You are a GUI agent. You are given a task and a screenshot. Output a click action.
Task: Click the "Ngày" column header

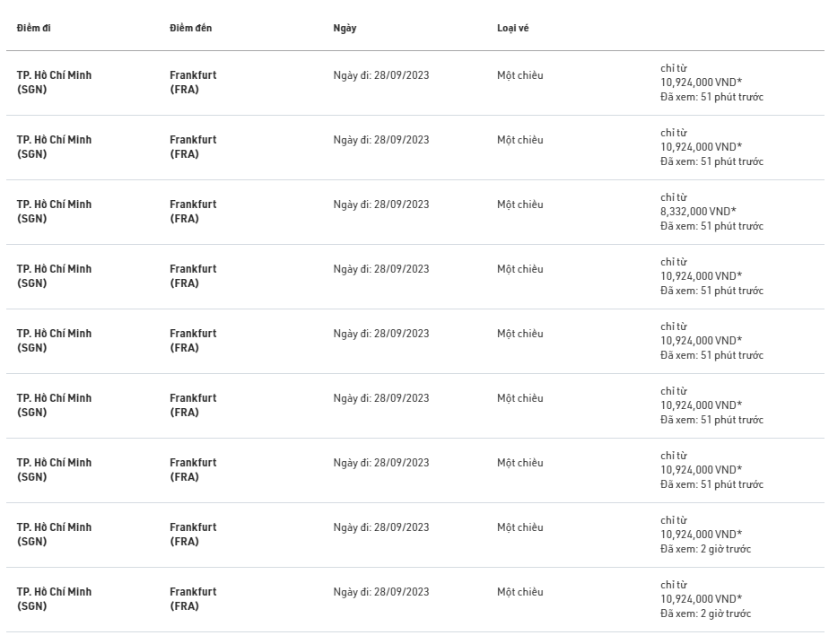click(x=345, y=28)
